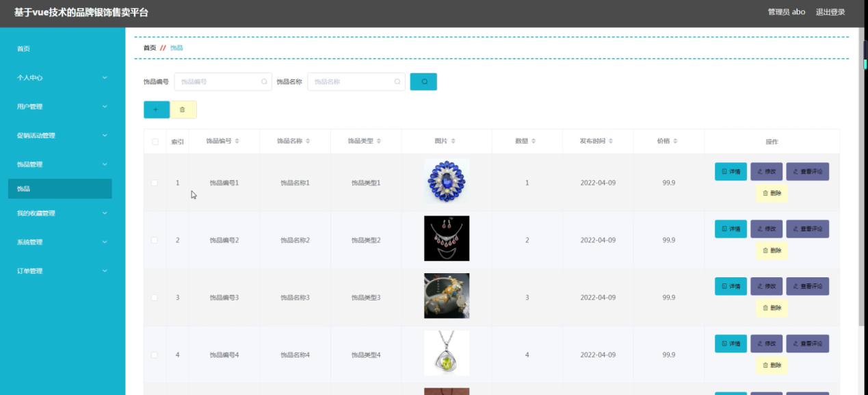Click 饰品类型4 cell
Screen dimensions: 868x395
click(x=366, y=355)
